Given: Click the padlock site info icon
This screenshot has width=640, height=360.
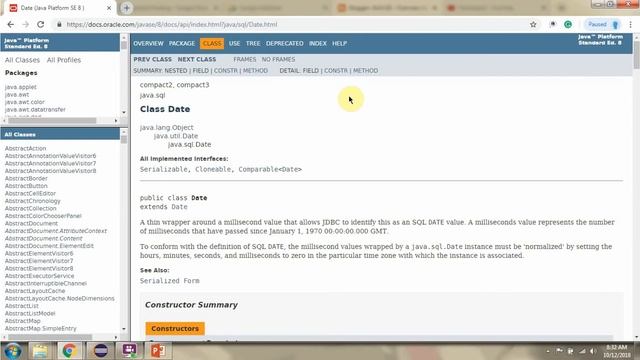Looking at the screenshot, I should pos(60,24).
